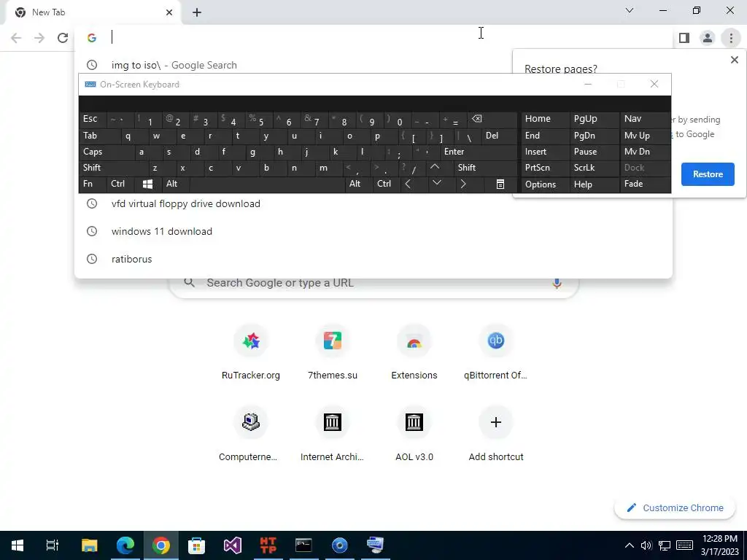Viewport: 747px width, 560px height.
Task: Open Options on On-Screen Keyboard
Action: point(546,184)
